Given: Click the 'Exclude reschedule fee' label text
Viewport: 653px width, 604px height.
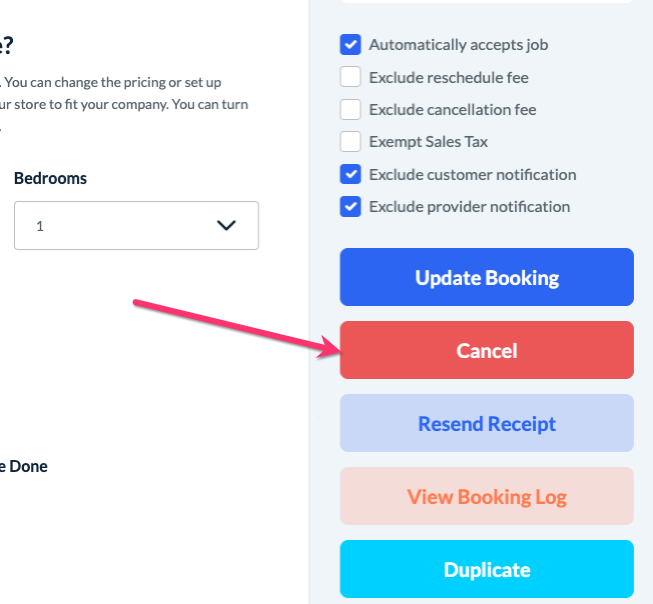Looking at the screenshot, I should click(x=448, y=77).
